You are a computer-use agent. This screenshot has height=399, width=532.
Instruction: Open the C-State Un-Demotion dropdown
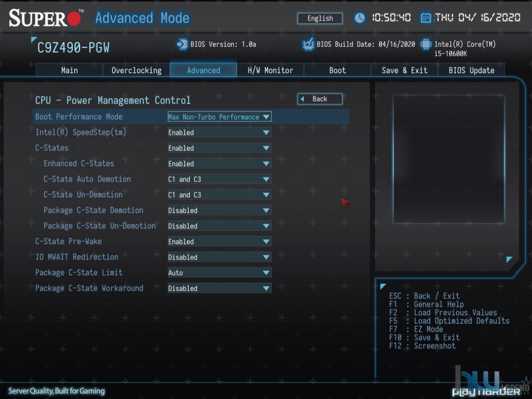[219, 195]
